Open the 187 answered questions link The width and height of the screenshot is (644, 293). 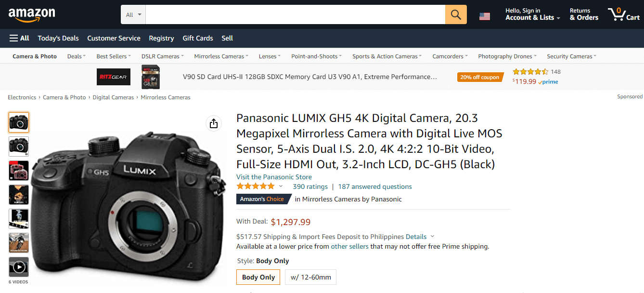click(x=375, y=186)
